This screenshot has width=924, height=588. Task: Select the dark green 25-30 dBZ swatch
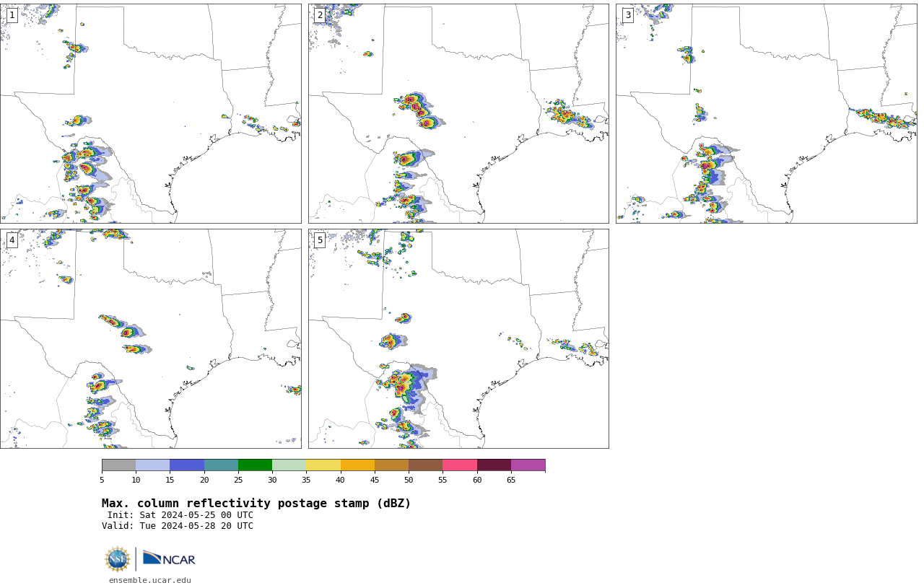[x=255, y=465]
